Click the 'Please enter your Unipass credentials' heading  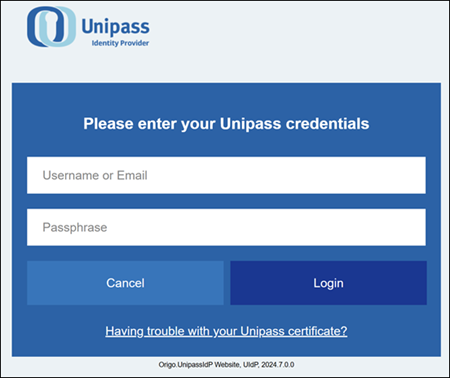pyautogui.click(x=226, y=124)
